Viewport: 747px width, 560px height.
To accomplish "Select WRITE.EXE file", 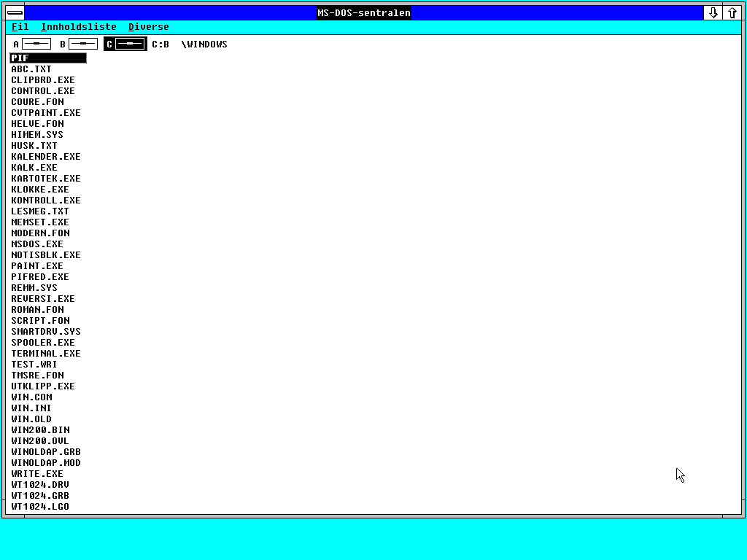I will point(37,474).
